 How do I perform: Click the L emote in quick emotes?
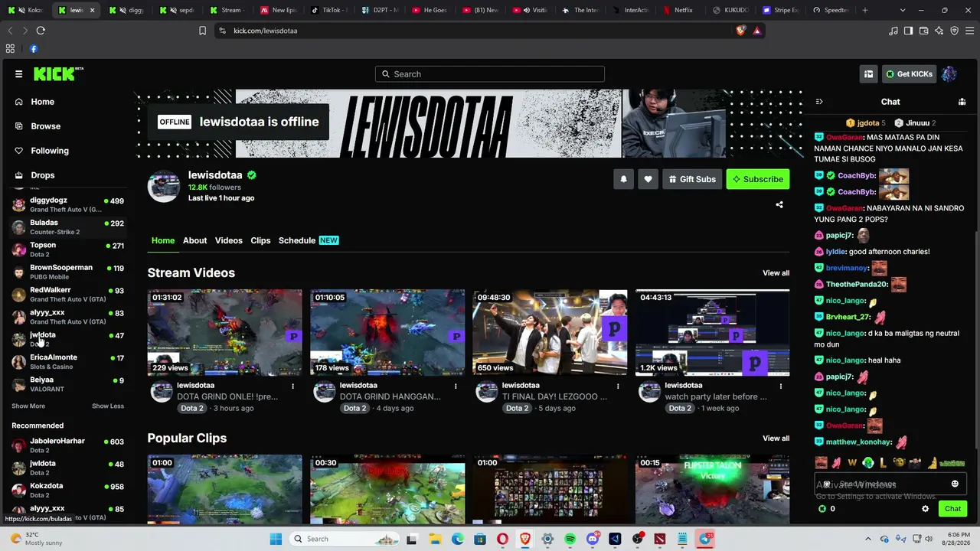883,462
